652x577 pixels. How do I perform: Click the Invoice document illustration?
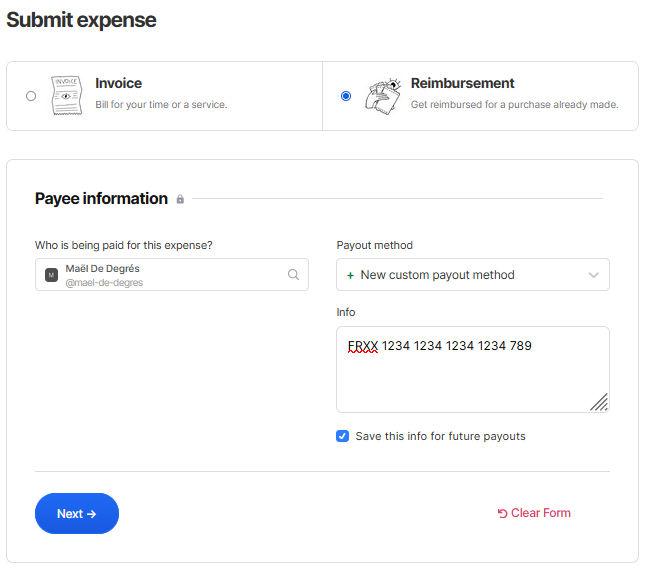(x=66, y=96)
